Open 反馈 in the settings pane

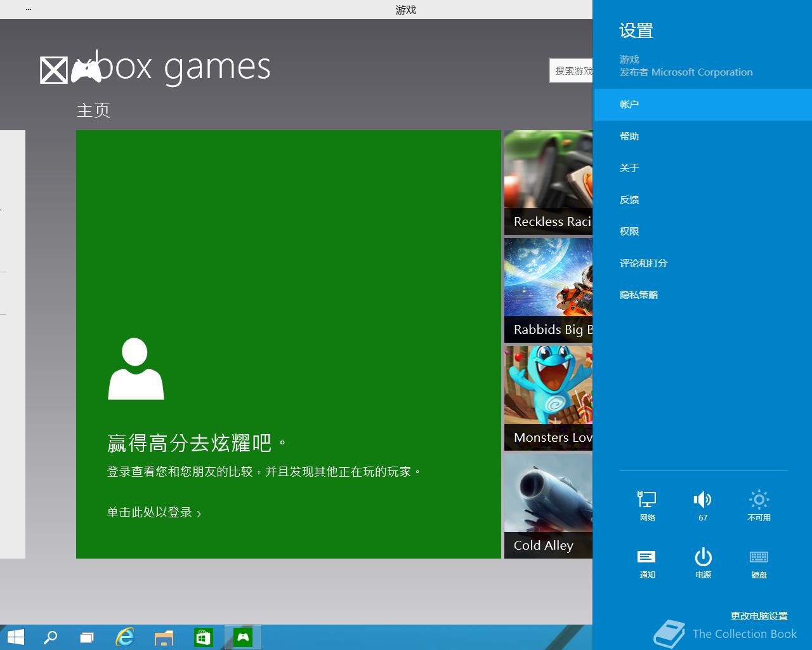point(703,200)
